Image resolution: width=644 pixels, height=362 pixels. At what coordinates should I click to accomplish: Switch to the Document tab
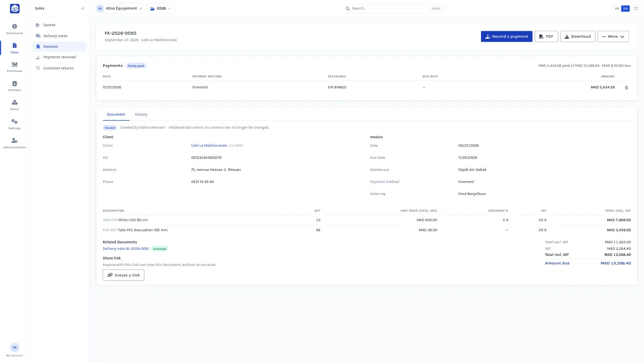pos(116,115)
